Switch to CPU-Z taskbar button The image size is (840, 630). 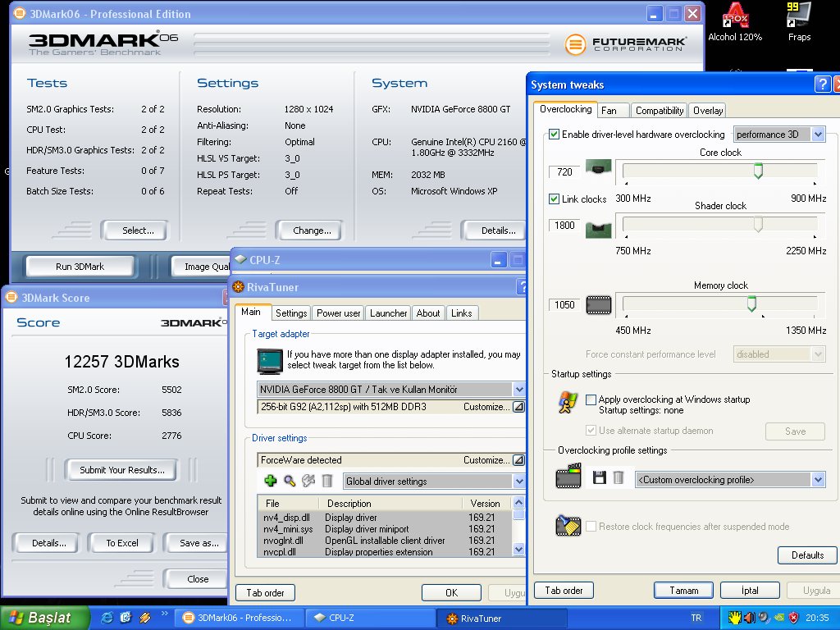coord(372,618)
